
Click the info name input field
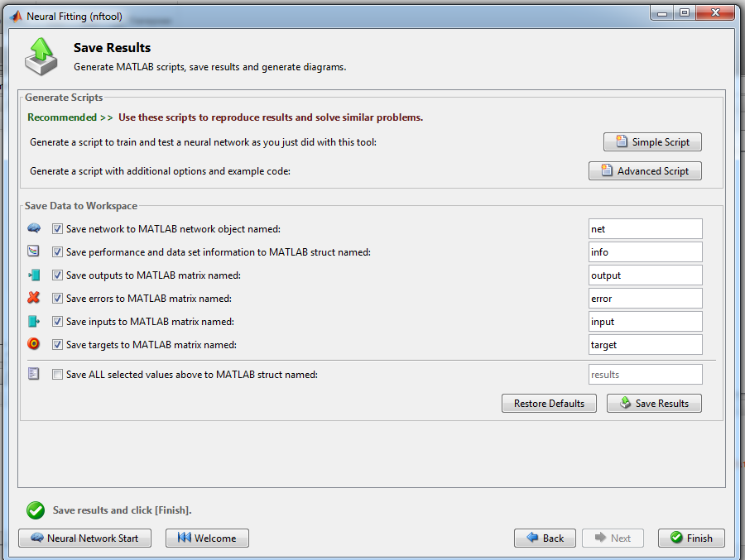coord(645,252)
